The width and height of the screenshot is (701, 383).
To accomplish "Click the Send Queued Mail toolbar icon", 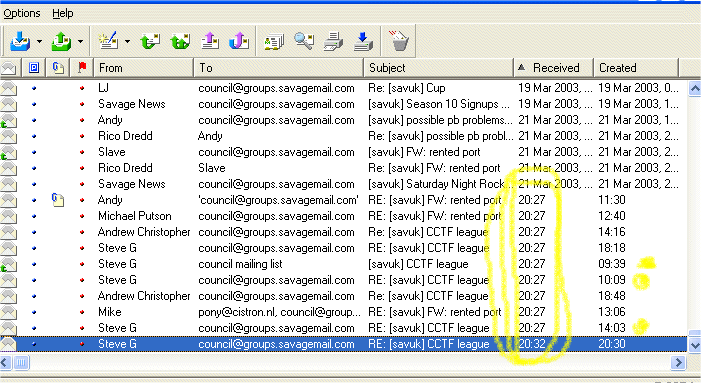I will point(61,41).
